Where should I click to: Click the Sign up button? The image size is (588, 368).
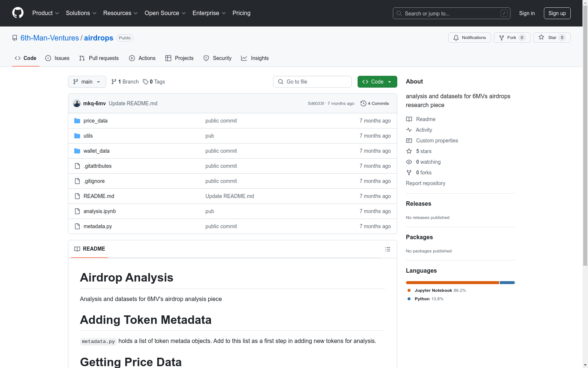click(x=557, y=13)
